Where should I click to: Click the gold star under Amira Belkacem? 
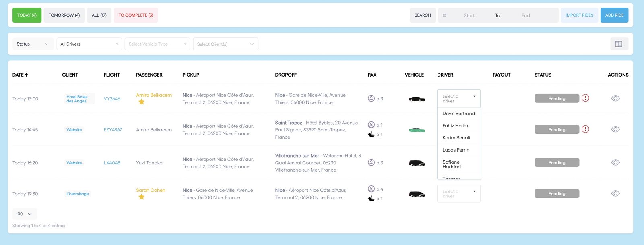[x=141, y=102]
